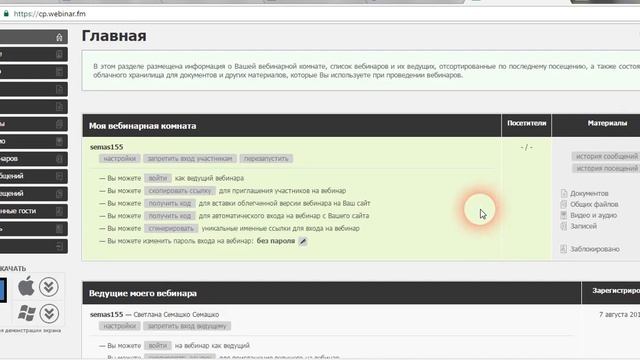Open the 'Записей' materials link
Screen dimensions: 640x360
(583, 226)
